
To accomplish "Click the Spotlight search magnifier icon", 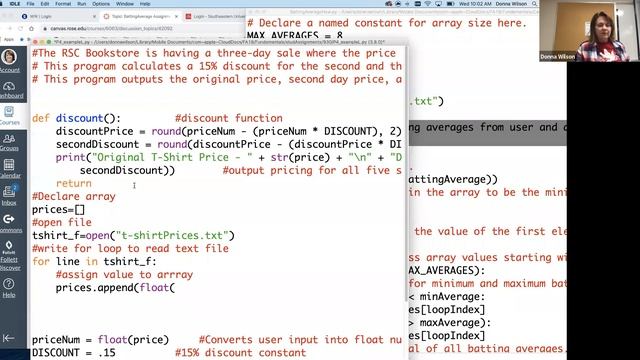I will [x=534, y=4].
